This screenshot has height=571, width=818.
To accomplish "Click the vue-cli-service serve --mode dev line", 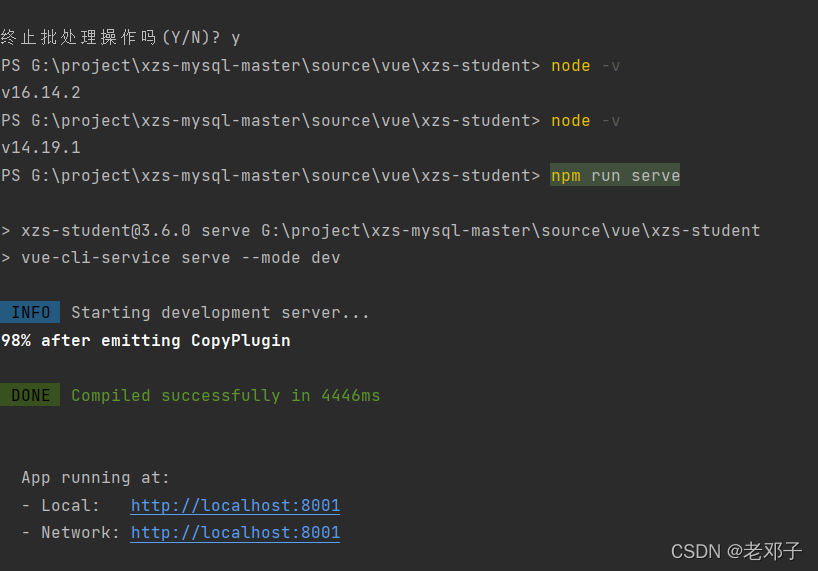I will pos(180,258).
